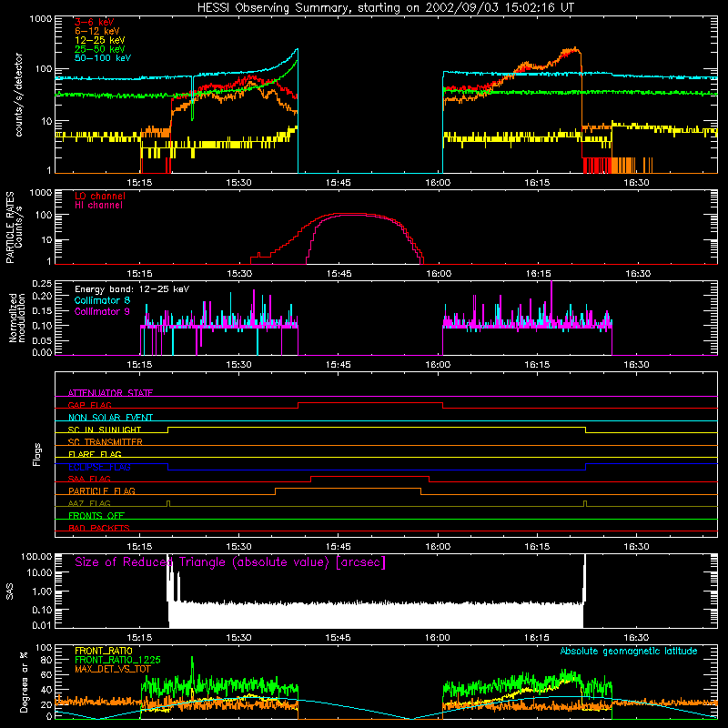The image size is (728, 728).
Task: Select the SC_IN_SUNLIGHT flag label
Action: point(105,430)
